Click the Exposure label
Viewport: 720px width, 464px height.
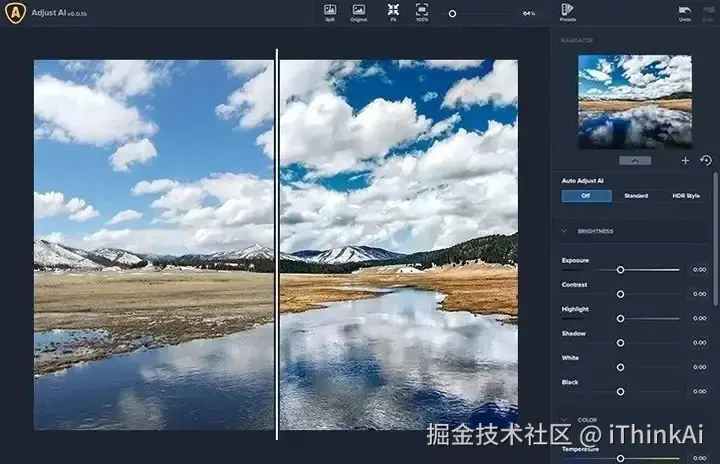(x=575, y=260)
